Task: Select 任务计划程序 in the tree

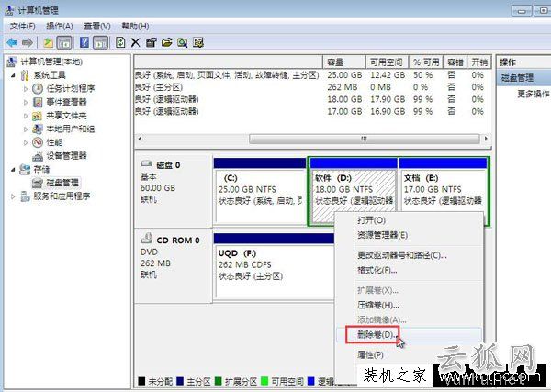Action: (x=71, y=88)
